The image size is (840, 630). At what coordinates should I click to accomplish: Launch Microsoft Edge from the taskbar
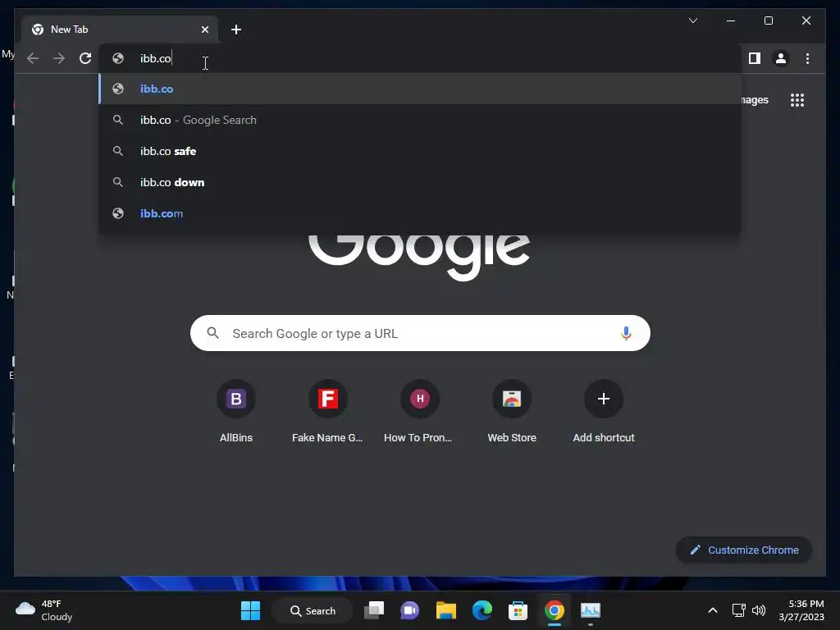482,610
